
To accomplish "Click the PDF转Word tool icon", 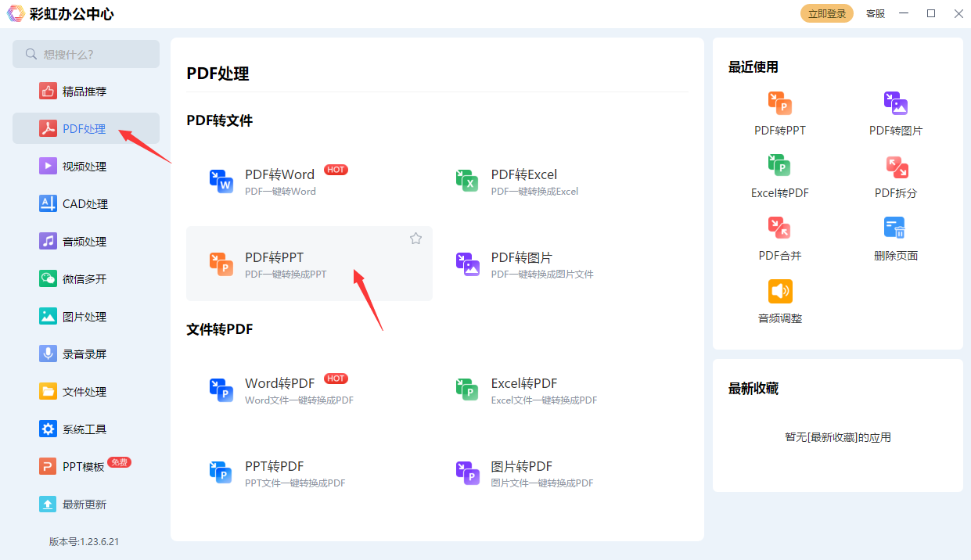I will (x=221, y=181).
